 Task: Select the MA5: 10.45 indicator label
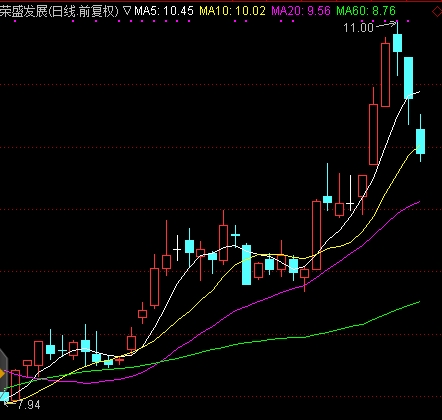(x=164, y=11)
